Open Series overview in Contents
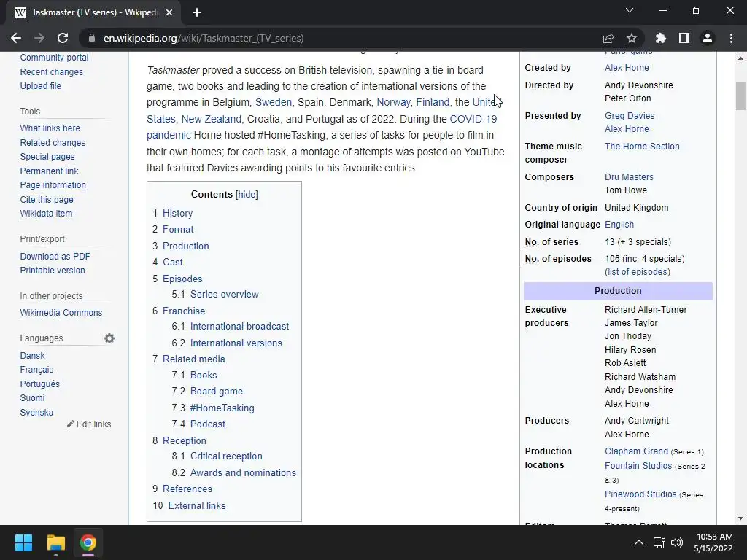 pyautogui.click(x=224, y=295)
